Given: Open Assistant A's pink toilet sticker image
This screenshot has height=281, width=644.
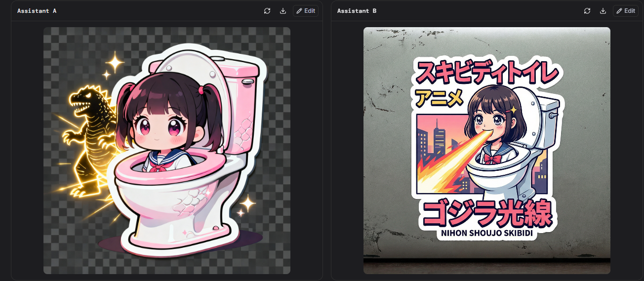Looking at the screenshot, I should 167,151.
